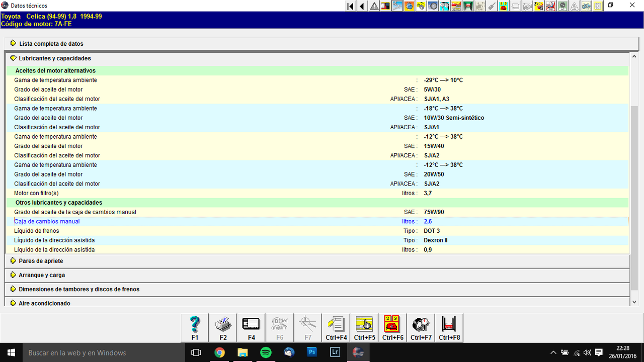Open File Explorer from the taskbar
Image resolution: width=644 pixels, height=362 pixels.
pos(243,352)
